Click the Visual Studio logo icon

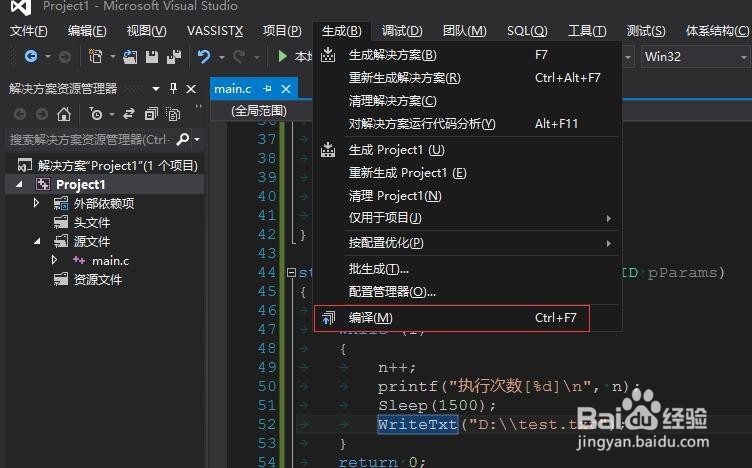pyautogui.click(x=21, y=6)
